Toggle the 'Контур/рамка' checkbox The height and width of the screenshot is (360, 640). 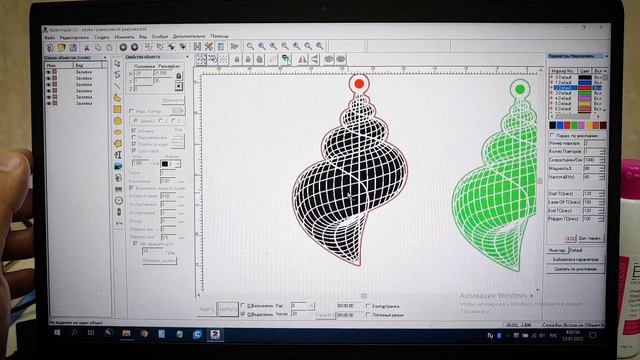[368, 306]
